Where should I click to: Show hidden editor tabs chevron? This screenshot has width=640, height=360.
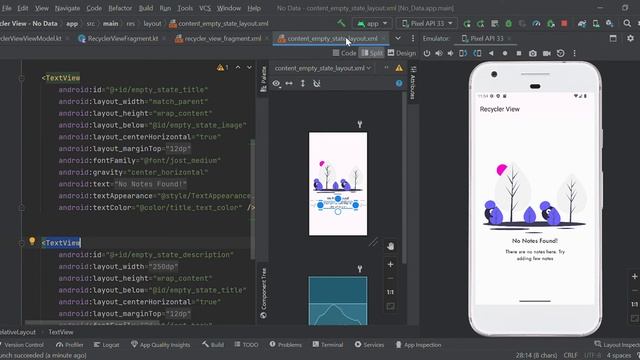pos(398,38)
